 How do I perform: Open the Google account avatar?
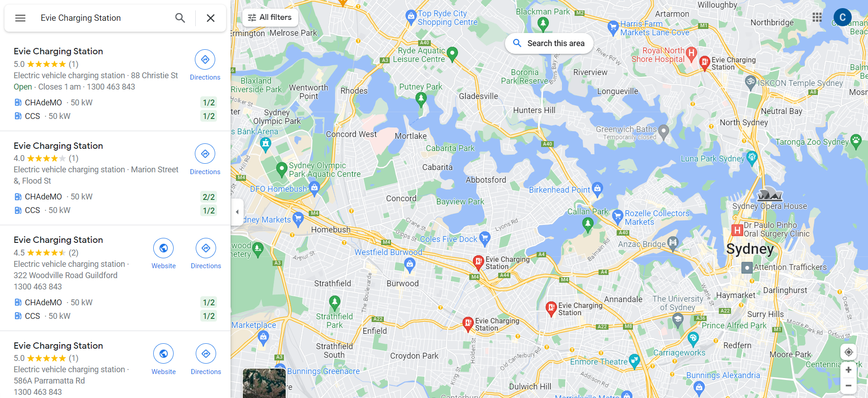click(842, 17)
